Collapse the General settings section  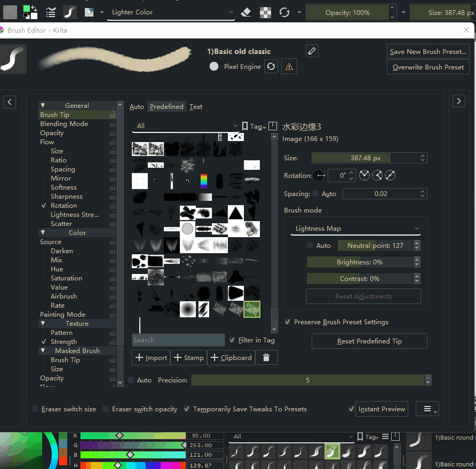(x=43, y=105)
